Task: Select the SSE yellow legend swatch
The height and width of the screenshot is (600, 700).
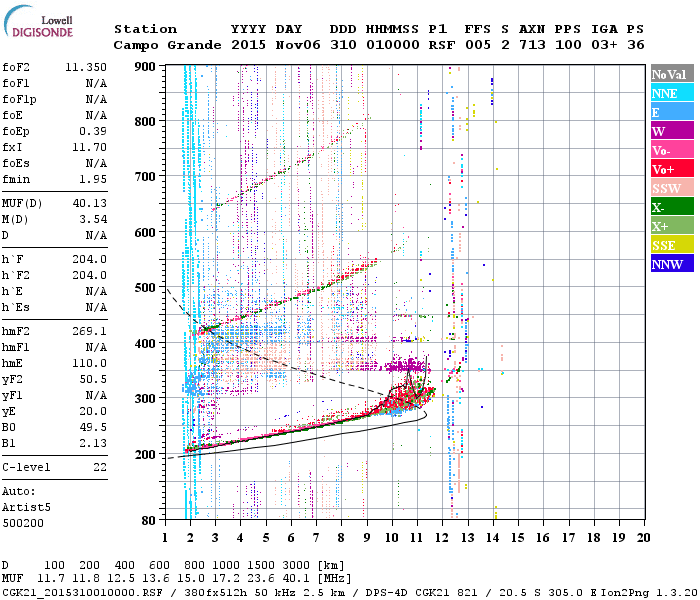Action: coord(672,245)
